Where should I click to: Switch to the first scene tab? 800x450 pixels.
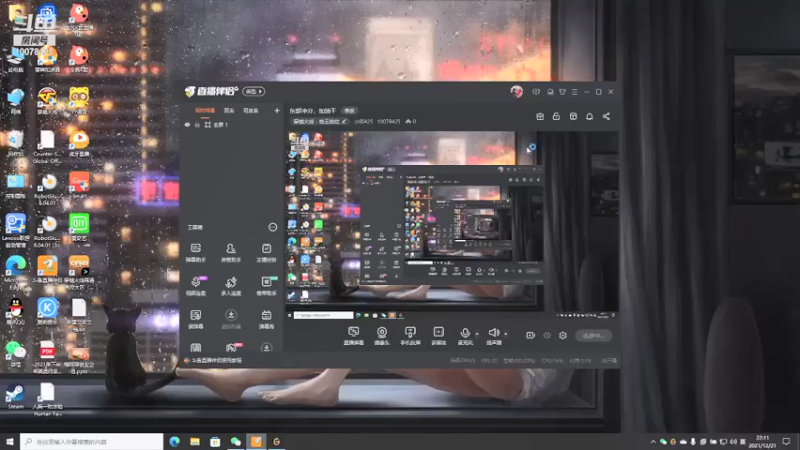pyautogui.click(x=205, y=110)
